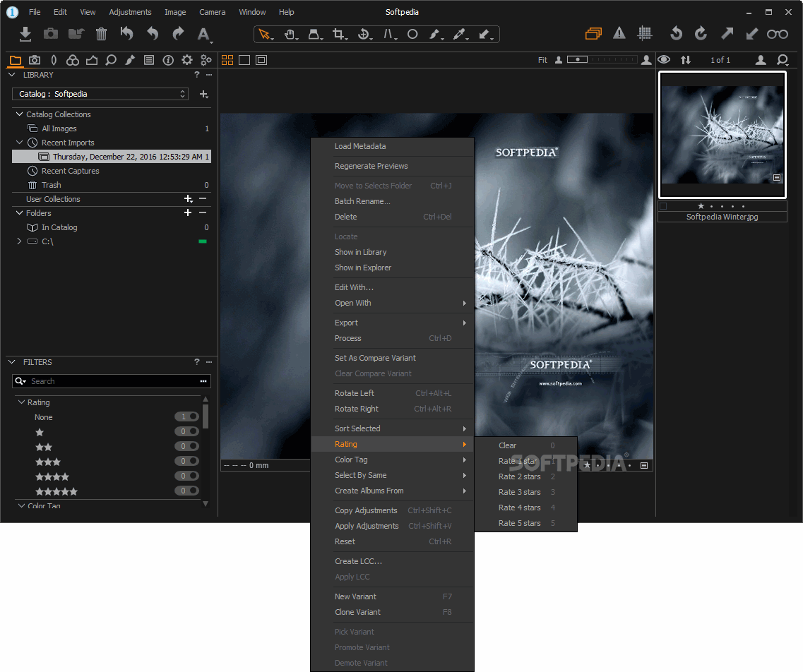
Task: Click the plus button beside Catalog dropdown
Action: tap(203, 94)
